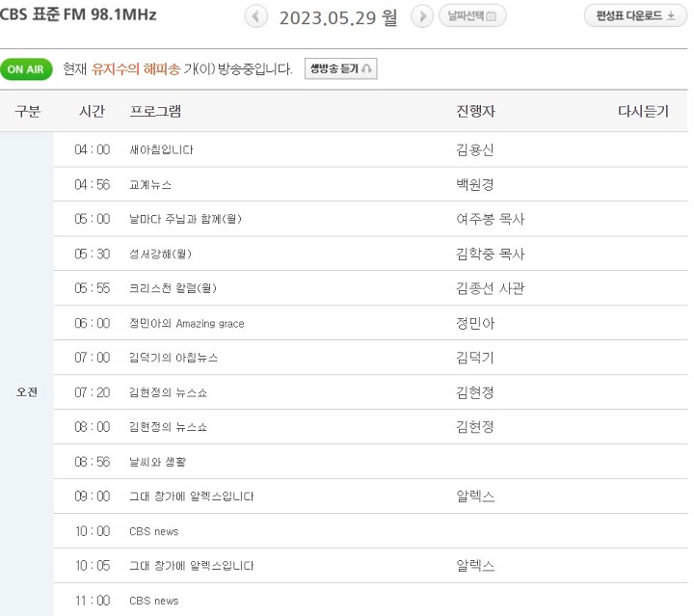Click the CBS 표준 FM 98.1MHz title
Viewport: 694px width, 616px height.
78,14
